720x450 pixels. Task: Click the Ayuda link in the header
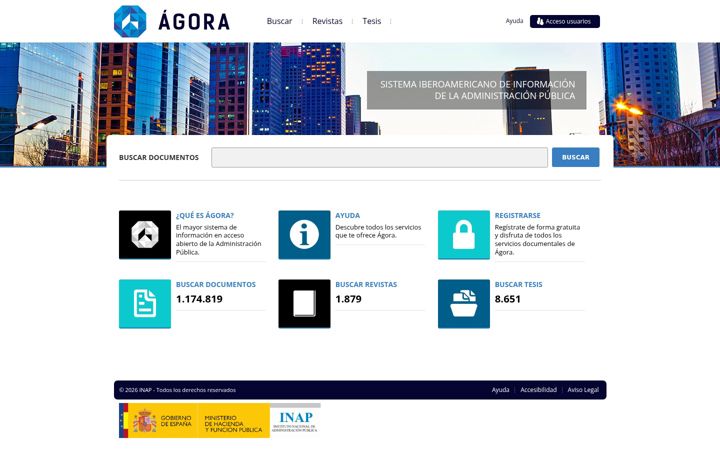[514, 21]
